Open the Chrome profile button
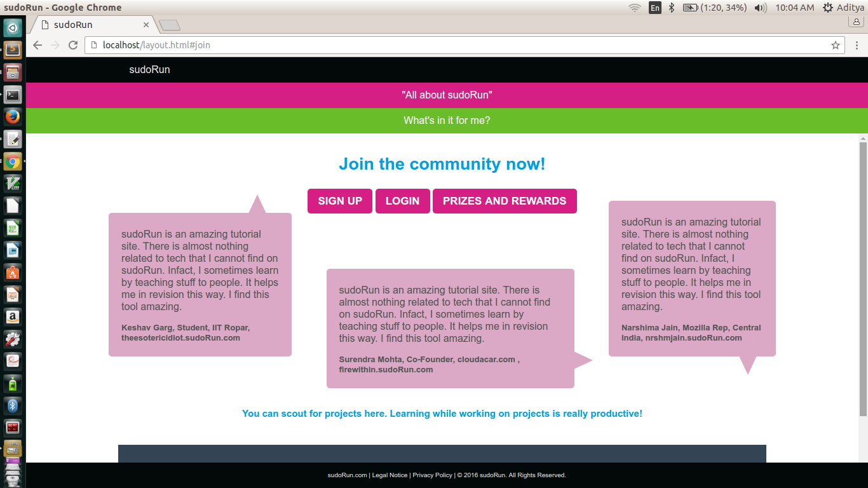Screen dimensions: 868x488 click(x=857, y=21)
